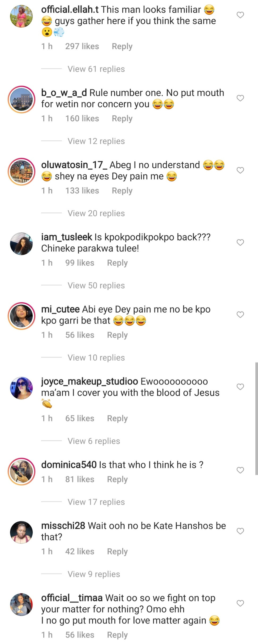Image resolution: width=258 pixels, height=644 pixels.
Task: Click misschi28's profile avatar
Action: click(21, 532)
